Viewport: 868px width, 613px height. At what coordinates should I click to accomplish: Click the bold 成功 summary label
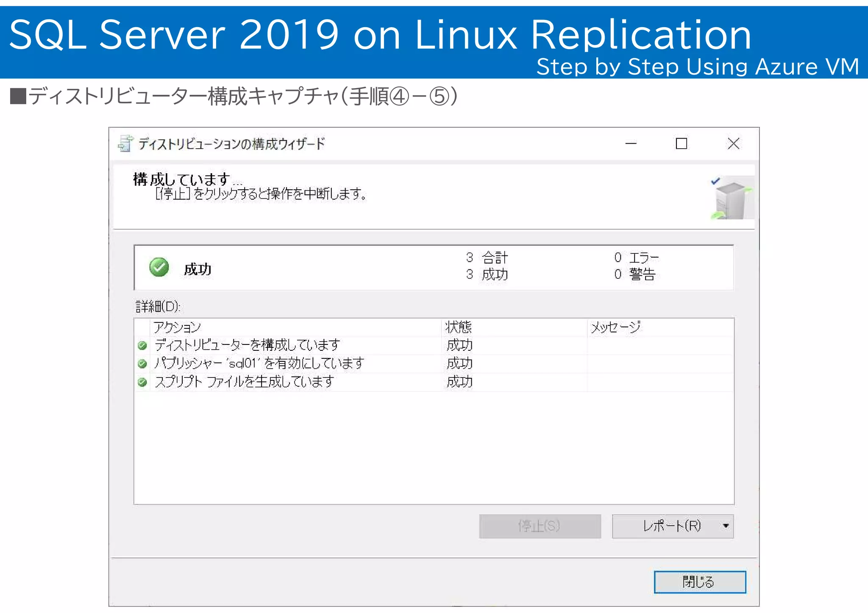(198, 269)
